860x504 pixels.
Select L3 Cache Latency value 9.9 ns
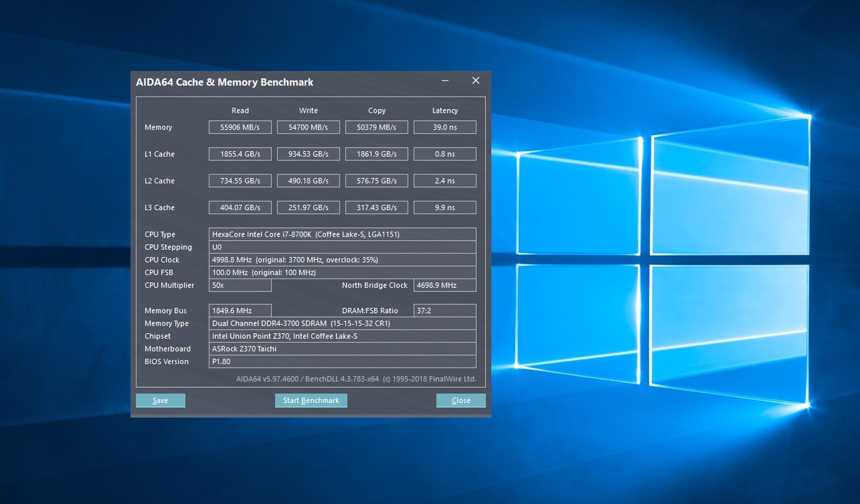point(445,208)
